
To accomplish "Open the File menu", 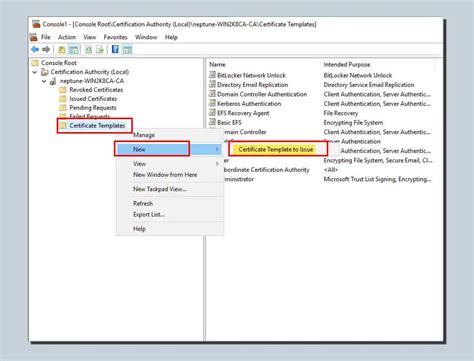I will [46, 37].
